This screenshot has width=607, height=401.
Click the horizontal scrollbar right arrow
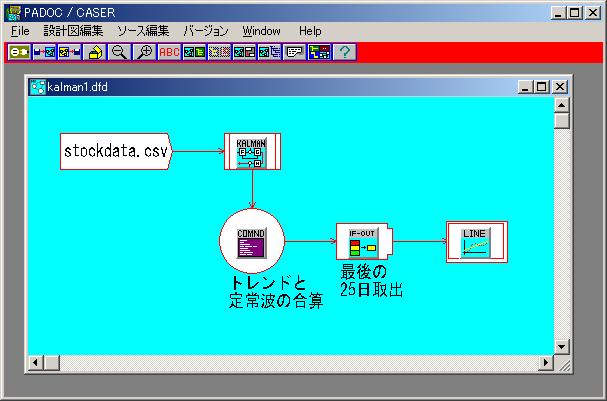(x=544, y=362)
